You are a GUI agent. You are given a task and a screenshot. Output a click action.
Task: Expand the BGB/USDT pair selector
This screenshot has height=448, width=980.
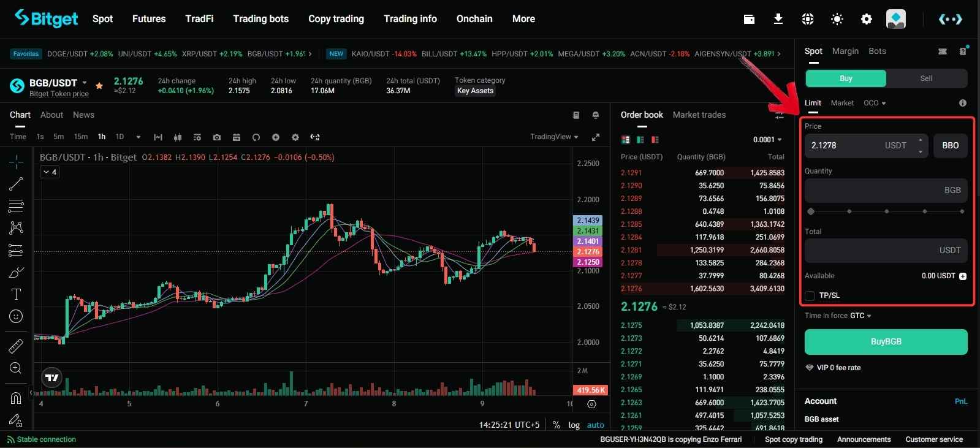click(x=85, y=83)
